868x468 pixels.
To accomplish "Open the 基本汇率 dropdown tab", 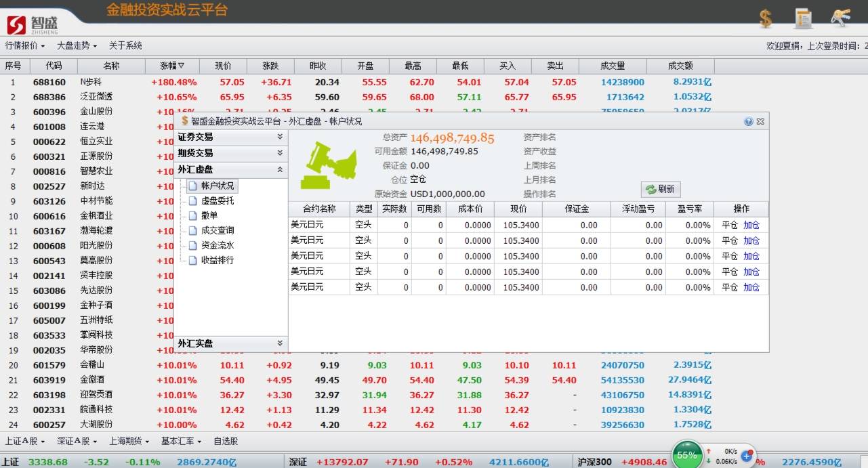I will click(x=181, y=441).
